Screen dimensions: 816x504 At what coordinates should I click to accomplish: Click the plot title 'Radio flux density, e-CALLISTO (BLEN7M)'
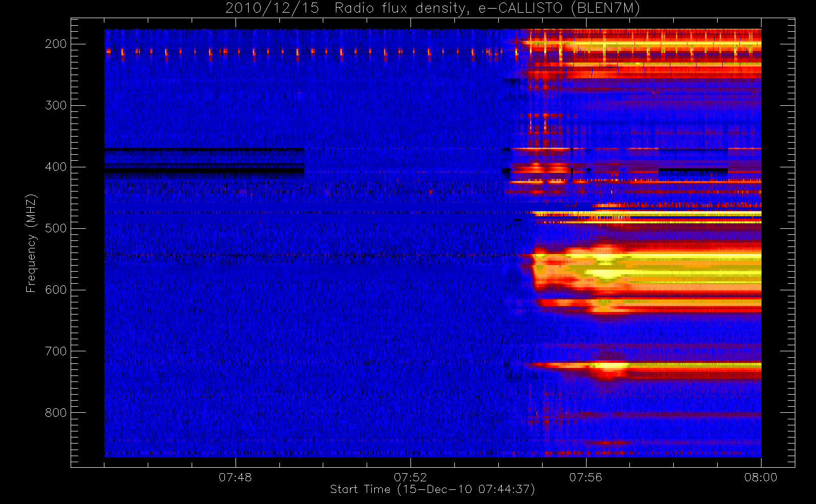tap(487, 9)
